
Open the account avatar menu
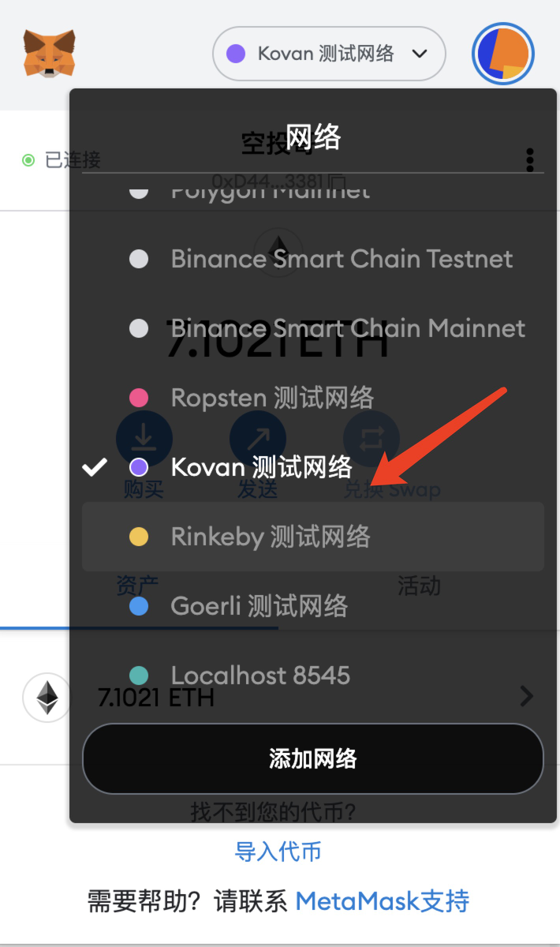[503, 54]
